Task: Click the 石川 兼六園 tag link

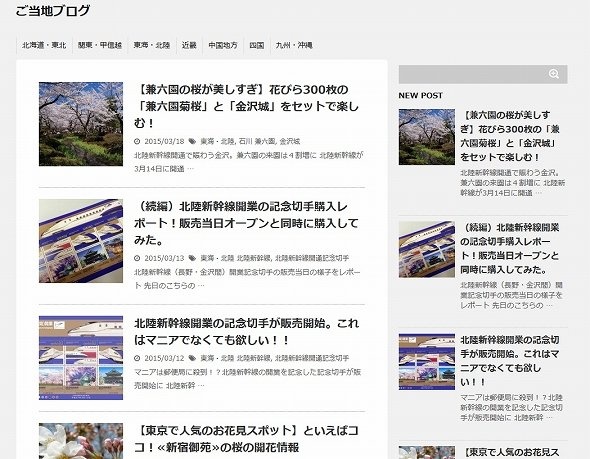Action: point(257,141)
